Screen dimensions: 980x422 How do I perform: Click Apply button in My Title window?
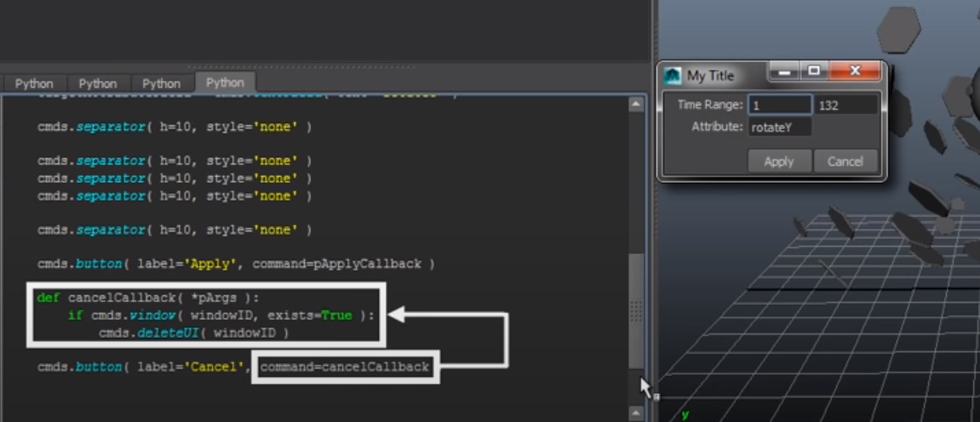point(779,161)
